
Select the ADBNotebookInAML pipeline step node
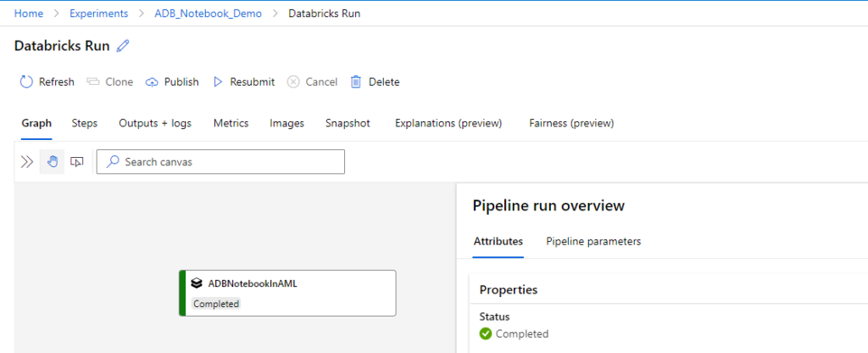pos(287,293)
